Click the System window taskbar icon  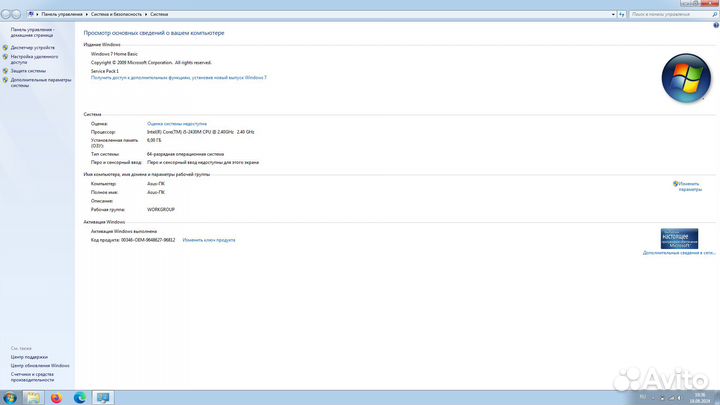[103, 397]
